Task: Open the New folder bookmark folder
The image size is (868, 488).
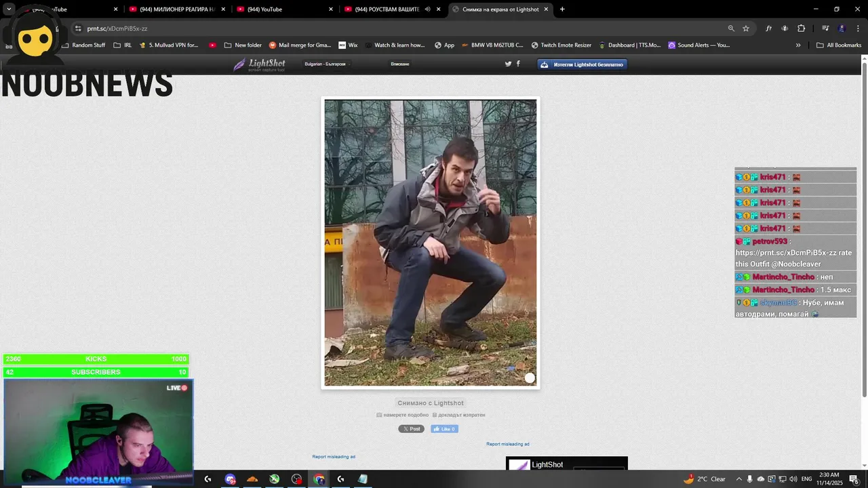Action: coord(243,45)
